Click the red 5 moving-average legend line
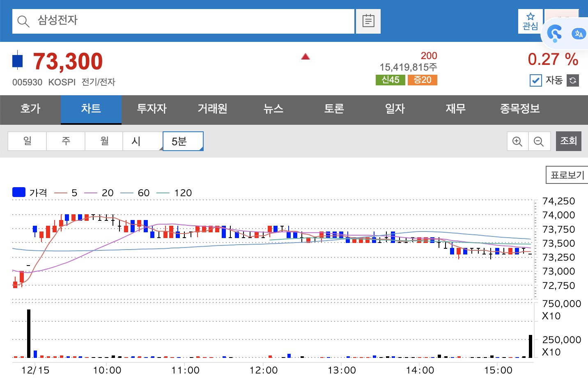Viewport: 588px width, 385px height. click(60, 193)
